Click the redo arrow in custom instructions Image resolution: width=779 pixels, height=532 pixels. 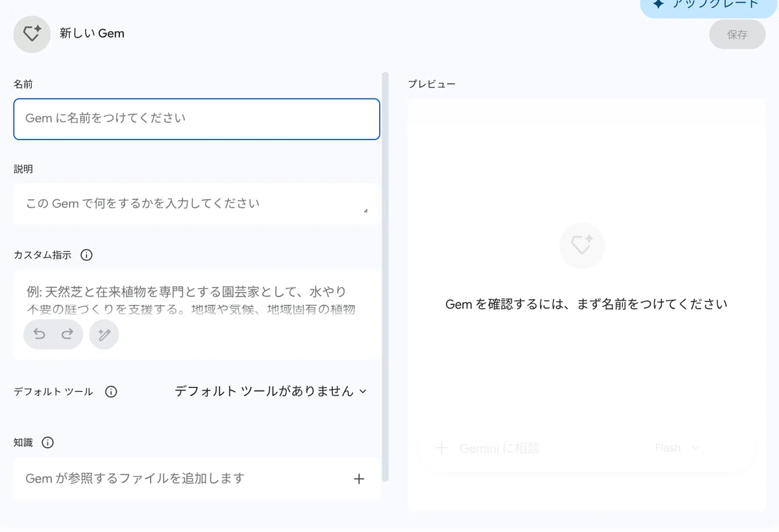(67, 334)
